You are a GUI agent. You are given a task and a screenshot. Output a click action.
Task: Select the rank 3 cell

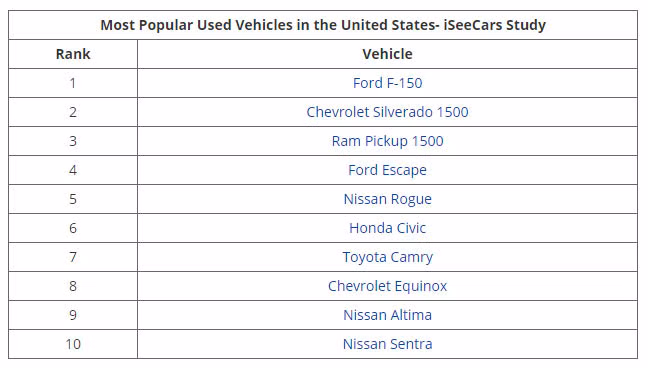(x=73, y=141)
